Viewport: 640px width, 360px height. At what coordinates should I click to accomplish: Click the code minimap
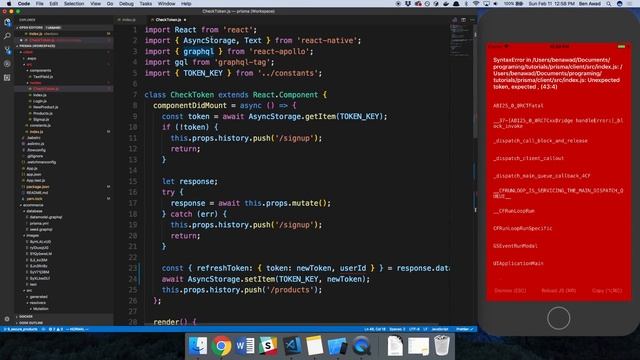(x=461, y=39)
